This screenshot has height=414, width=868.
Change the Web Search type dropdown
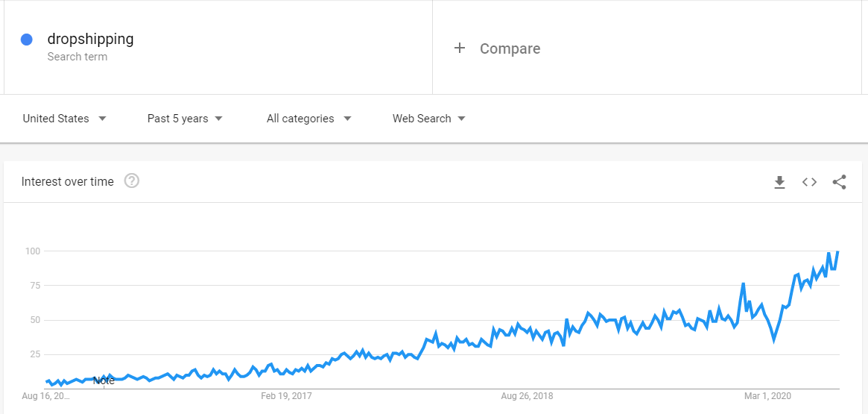click(x=429, y=119)
